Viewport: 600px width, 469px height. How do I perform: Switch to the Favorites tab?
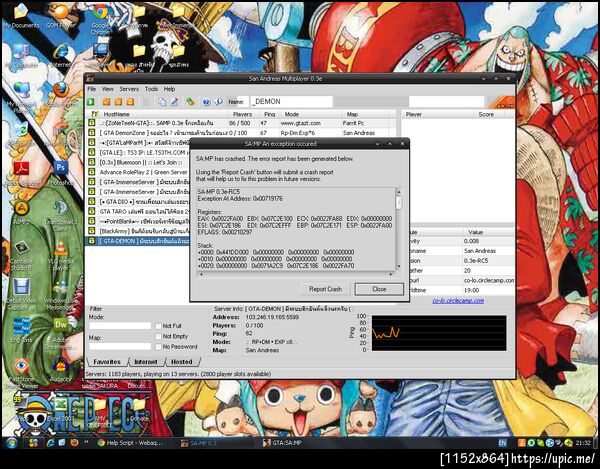(x=107, y=362)
